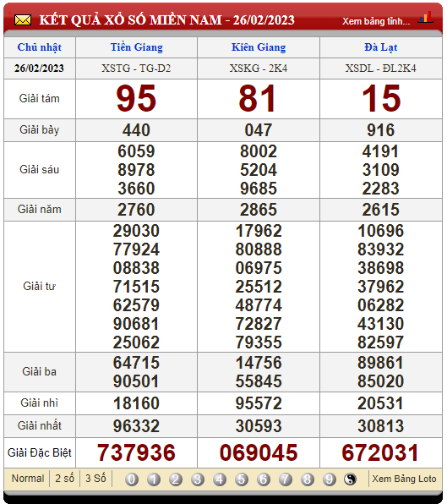The image size is (447, 504).
Task: Click special prize number 672031
Action: point(380,453)
